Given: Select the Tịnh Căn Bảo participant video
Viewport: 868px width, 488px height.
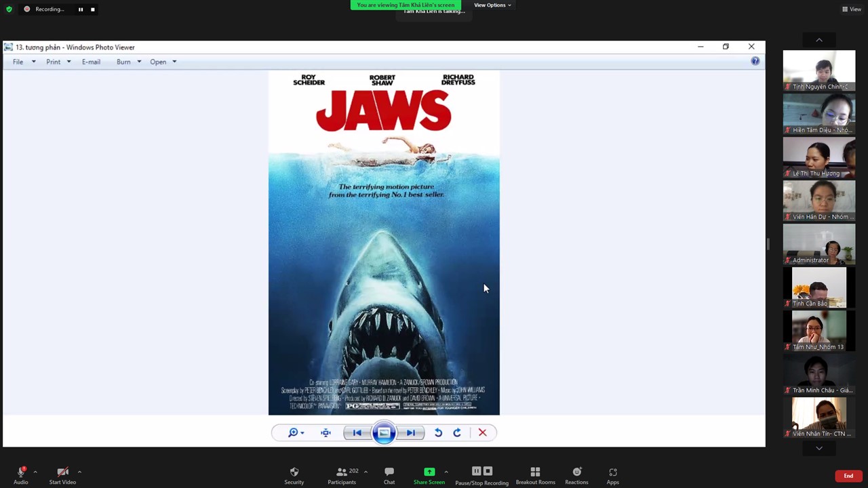Looking at the screenshot, I should 819,287.
